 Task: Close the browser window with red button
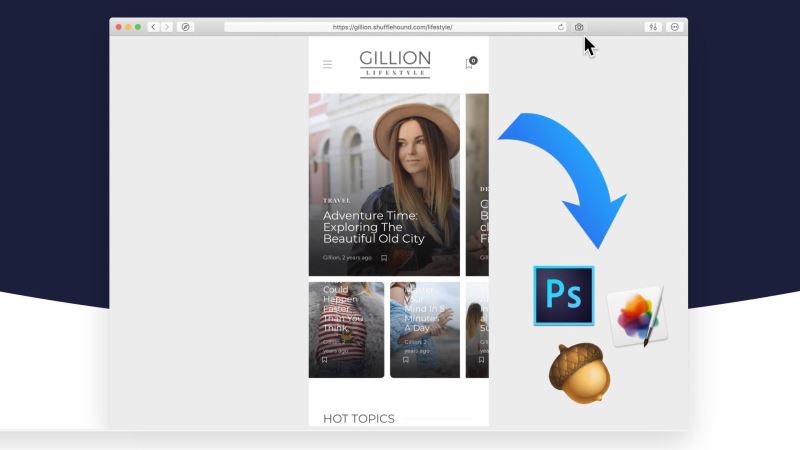[x=118, y=27]
